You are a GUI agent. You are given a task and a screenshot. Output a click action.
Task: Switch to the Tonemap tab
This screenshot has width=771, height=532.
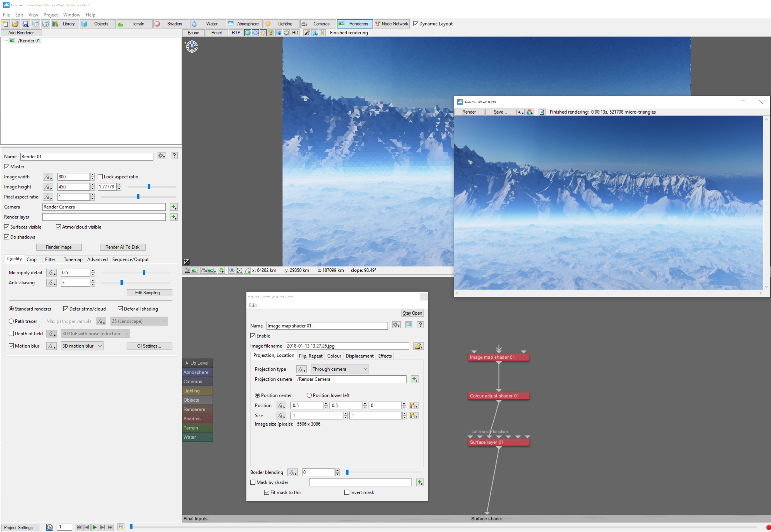[73, 259]
